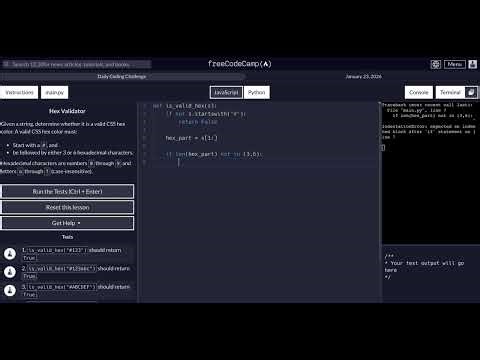Image resolution: width=480 pixels, height=360 pixels.
Task: Switch to the Instructions tab
Action: pyautogui.click(x=19, y=92)
